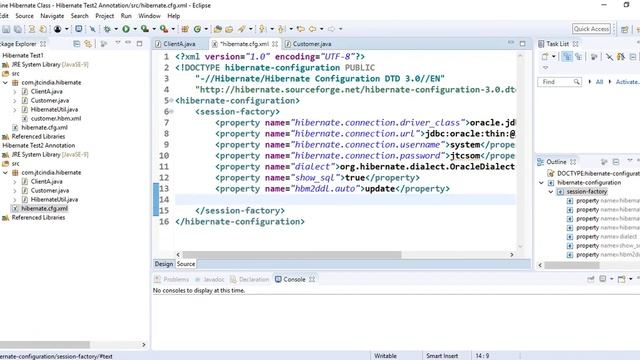Switch to the Design tab of XML editor
The width and height of the screenshot is (640, 360).
[164, 264]
